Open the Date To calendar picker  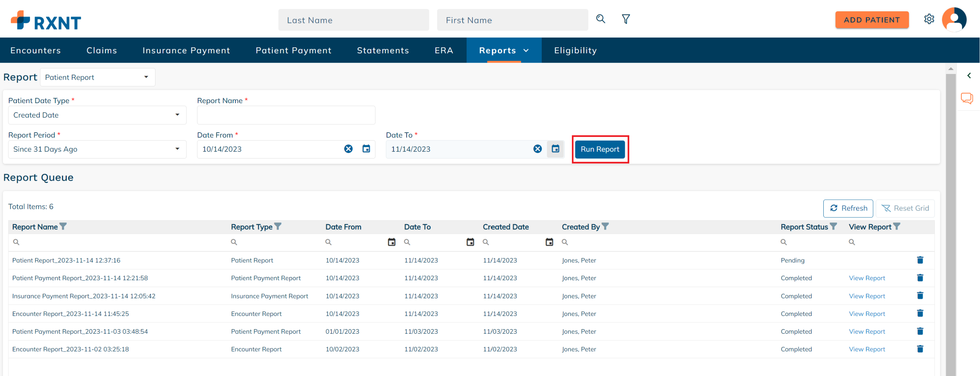[555, 149]
